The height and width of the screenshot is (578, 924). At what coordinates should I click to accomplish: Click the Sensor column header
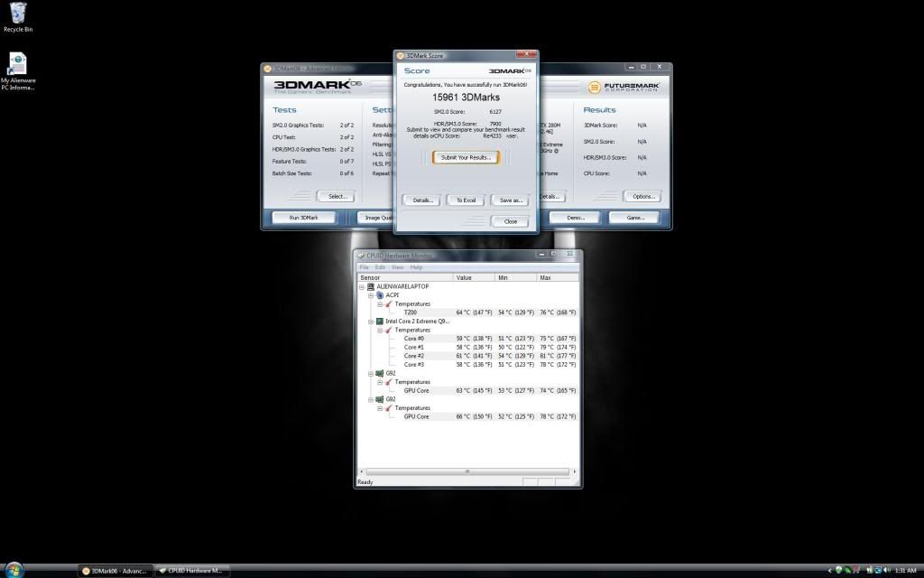pyautogui.click(x=405, y=277)
